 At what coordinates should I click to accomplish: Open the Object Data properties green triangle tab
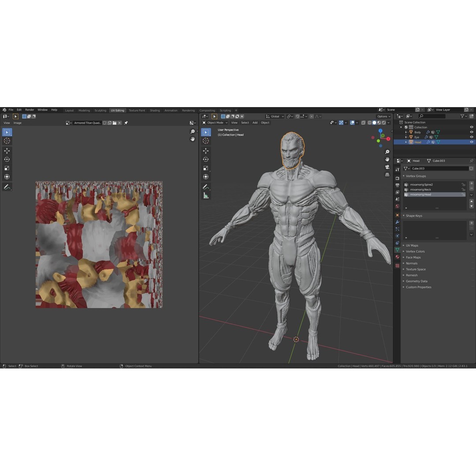pos(398,250)
